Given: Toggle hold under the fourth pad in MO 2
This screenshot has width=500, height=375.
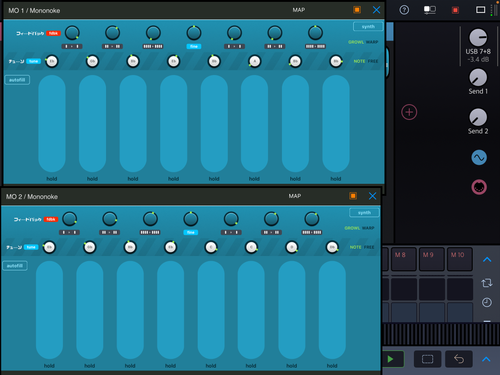Looking at the screenshot, I should pyautogui.click(x=170, y=366).
